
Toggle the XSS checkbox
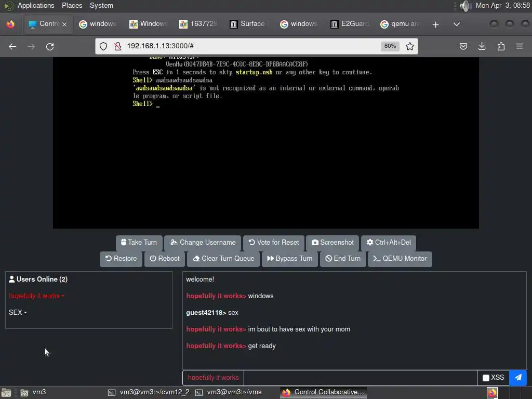pos(486,378)
